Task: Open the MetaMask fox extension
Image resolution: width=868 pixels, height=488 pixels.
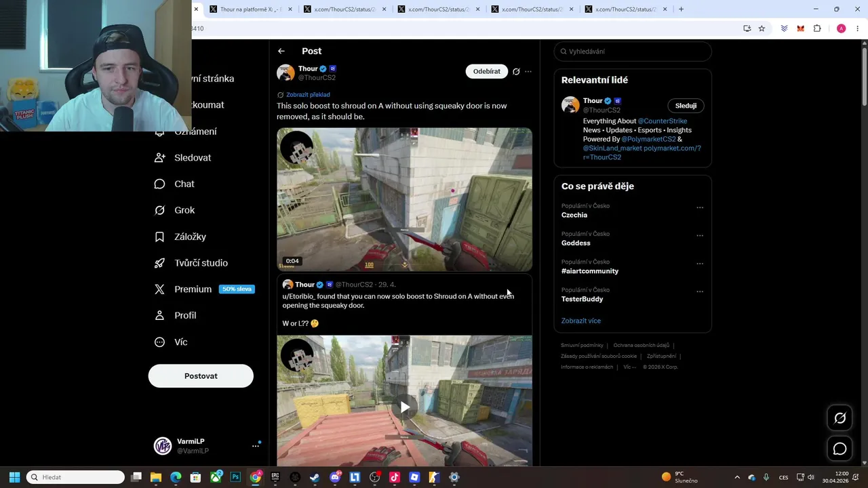Action: (801, 28)
